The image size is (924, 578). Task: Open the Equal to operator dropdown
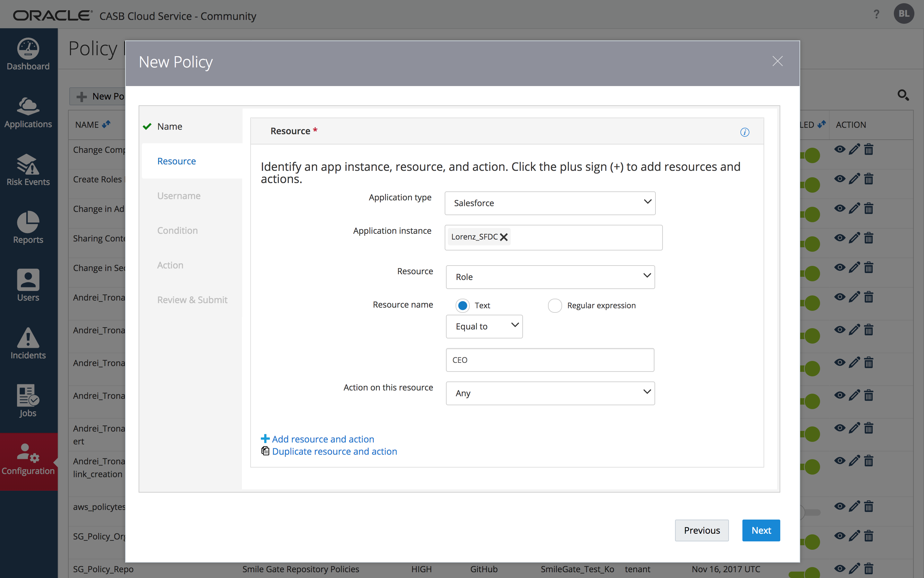coord(484,326)
